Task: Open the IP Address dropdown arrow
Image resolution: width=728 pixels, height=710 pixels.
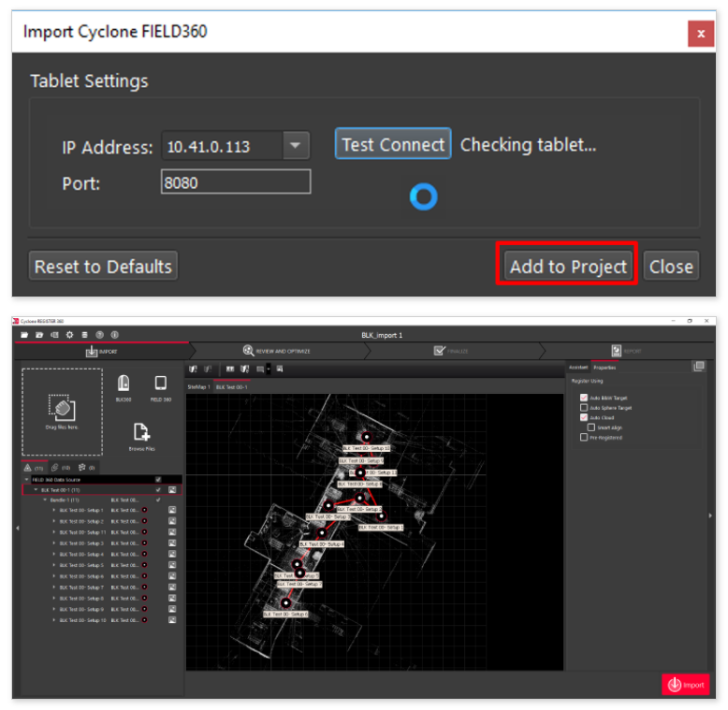Action: (x=296, y=146)
